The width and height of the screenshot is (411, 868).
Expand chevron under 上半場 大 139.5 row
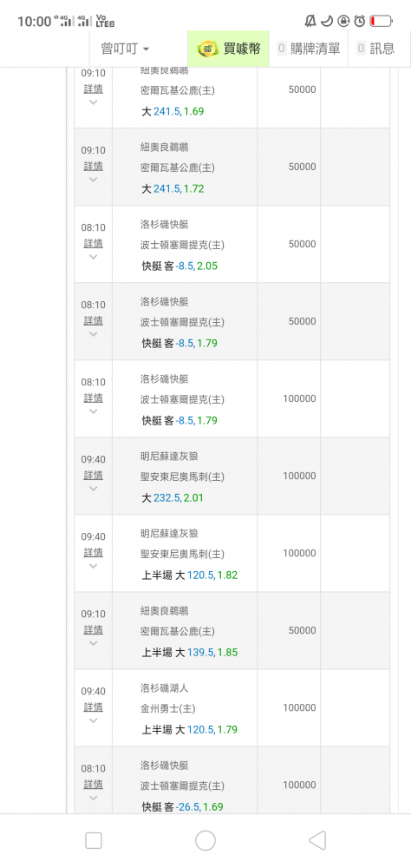[x=93, y=643]
